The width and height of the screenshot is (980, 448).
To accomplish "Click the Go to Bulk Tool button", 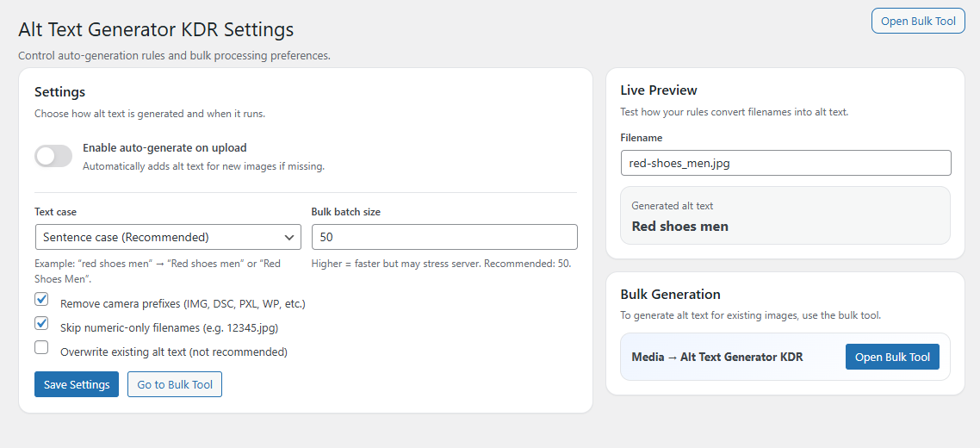I will (175, 384).
